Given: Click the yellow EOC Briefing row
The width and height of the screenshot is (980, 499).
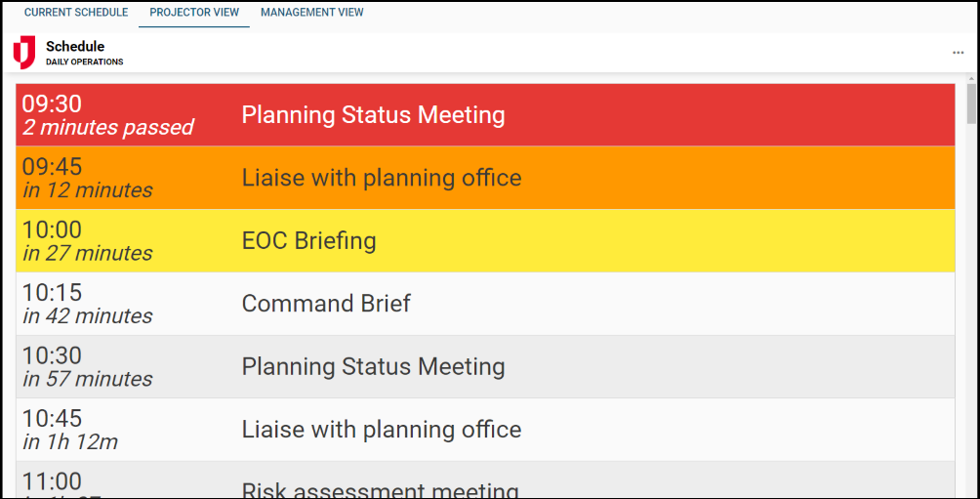Looking at the screenshot, I should (x=485, y=241).
